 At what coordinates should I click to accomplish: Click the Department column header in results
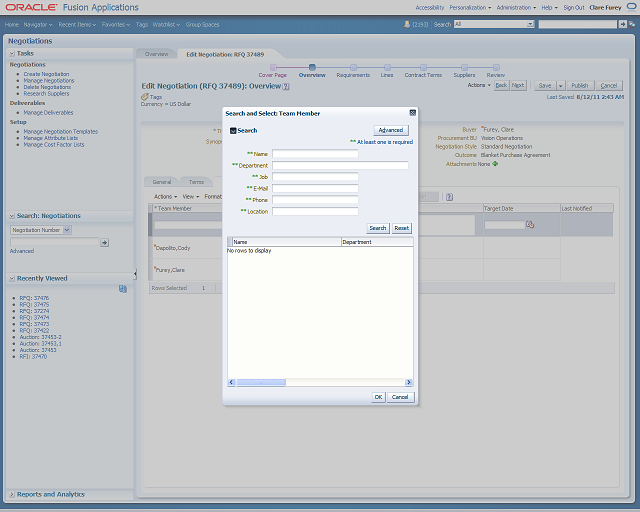(377, 242)
